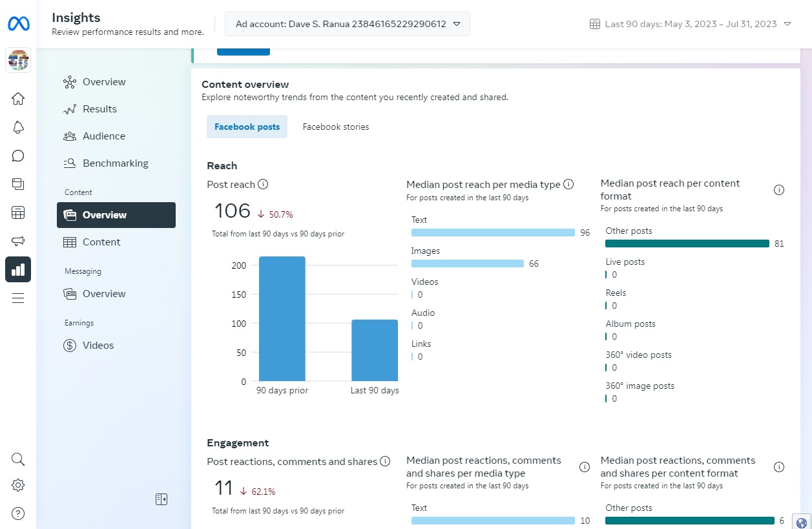
Task: Select Content Overview menu item
Action: 116,215
